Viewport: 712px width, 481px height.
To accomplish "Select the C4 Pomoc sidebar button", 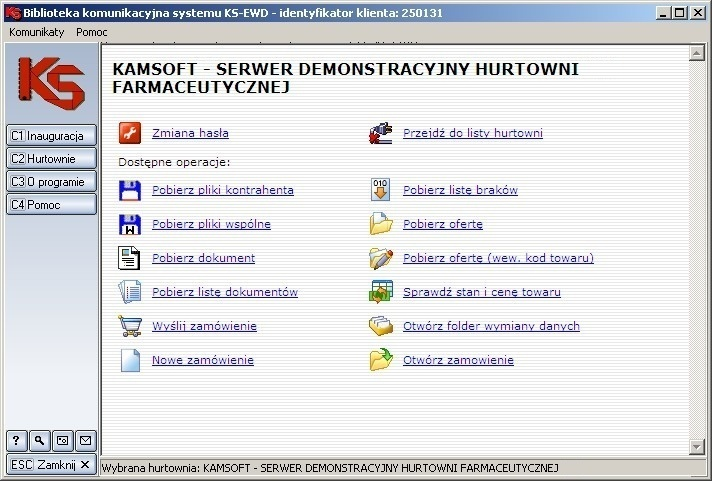I will click(x=51, y=205).
